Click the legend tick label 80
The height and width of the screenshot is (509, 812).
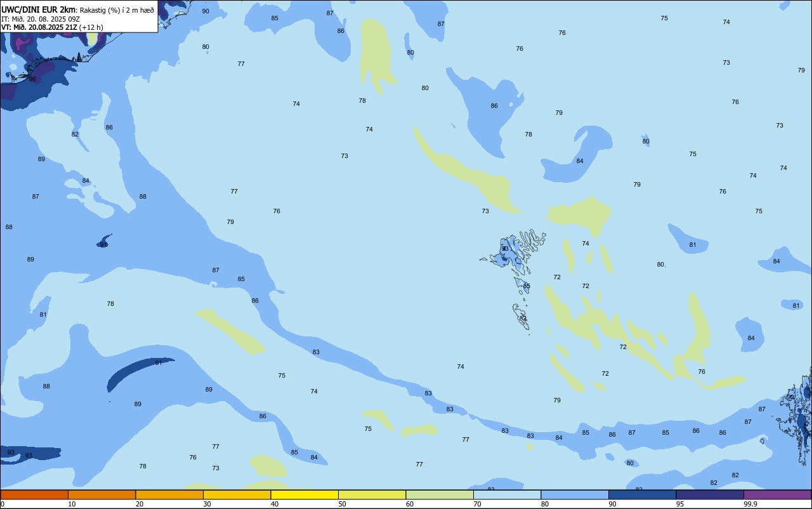click(545, 504)
